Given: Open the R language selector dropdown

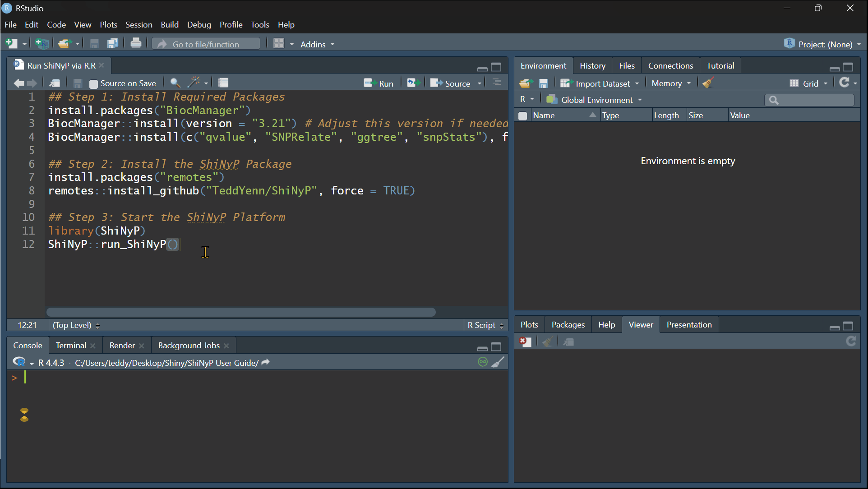Looking at the screenshot, I should click(x=527, y=99).
